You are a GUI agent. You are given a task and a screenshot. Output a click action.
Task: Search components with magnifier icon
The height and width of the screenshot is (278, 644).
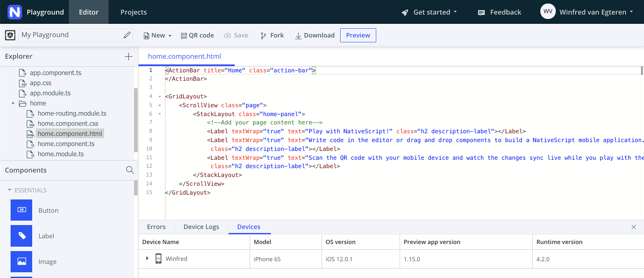[130, 170]
